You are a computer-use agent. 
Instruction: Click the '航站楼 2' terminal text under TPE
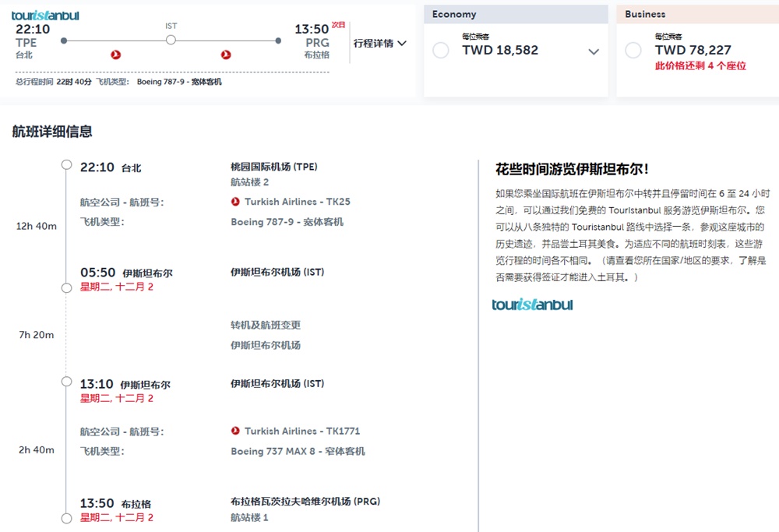[x=249, y=182]
